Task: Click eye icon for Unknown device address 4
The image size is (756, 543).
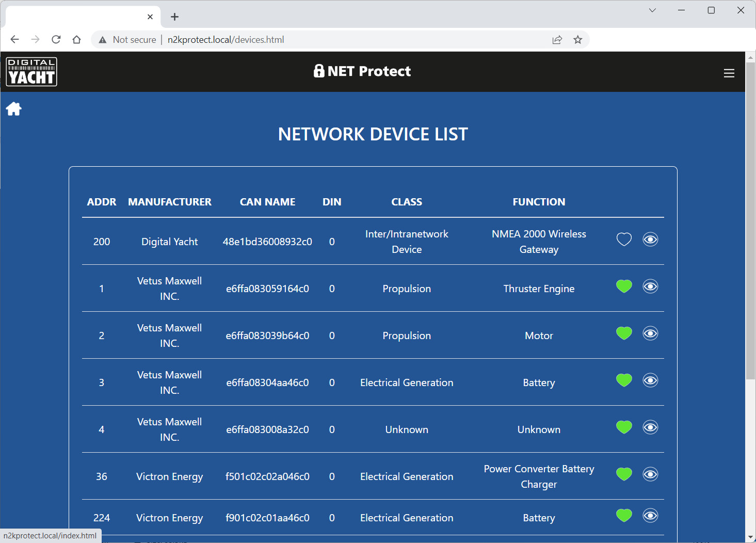Action: (x=650, y=427)
